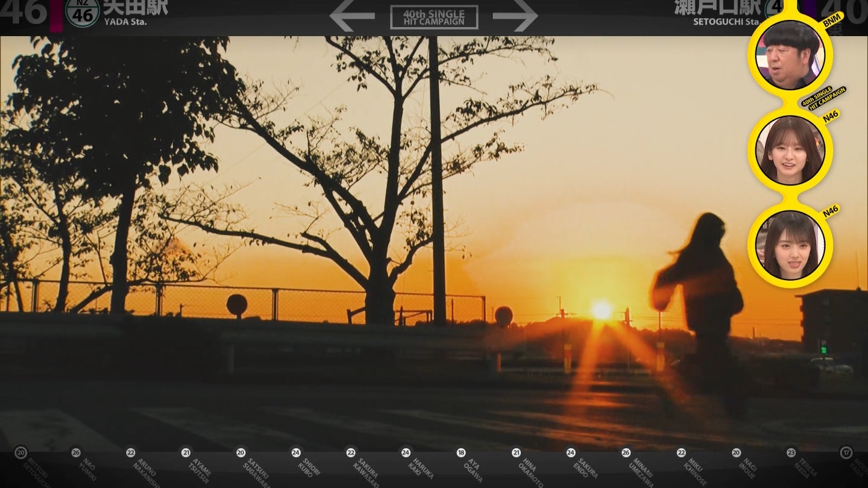
Task: Select the Minami Umezawa station marker
Action: pos(626,452)
